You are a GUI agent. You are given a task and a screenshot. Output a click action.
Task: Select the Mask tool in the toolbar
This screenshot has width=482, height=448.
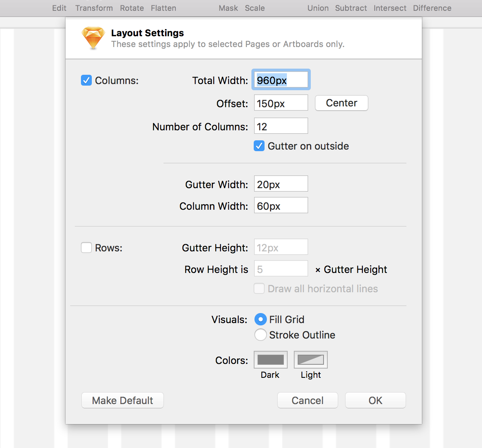[228, 8]
